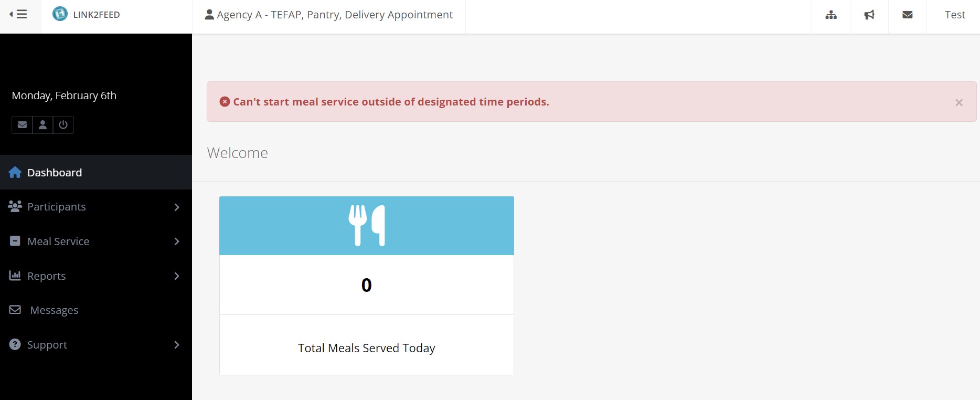Expand the Reports menu chevron
The height and width of the screenshot is (400, 980).
tap(177, 276)
